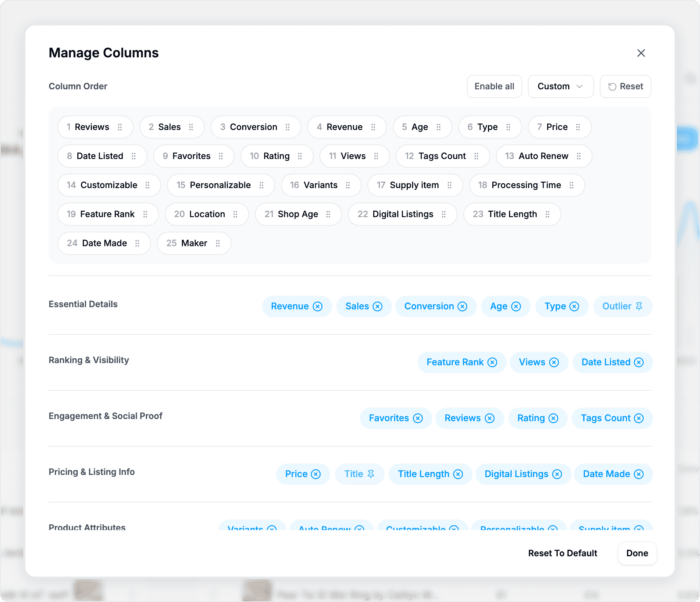Toggle off the Type column chip
Viewport: 700px width, 602px height.
tap(562, 306)
